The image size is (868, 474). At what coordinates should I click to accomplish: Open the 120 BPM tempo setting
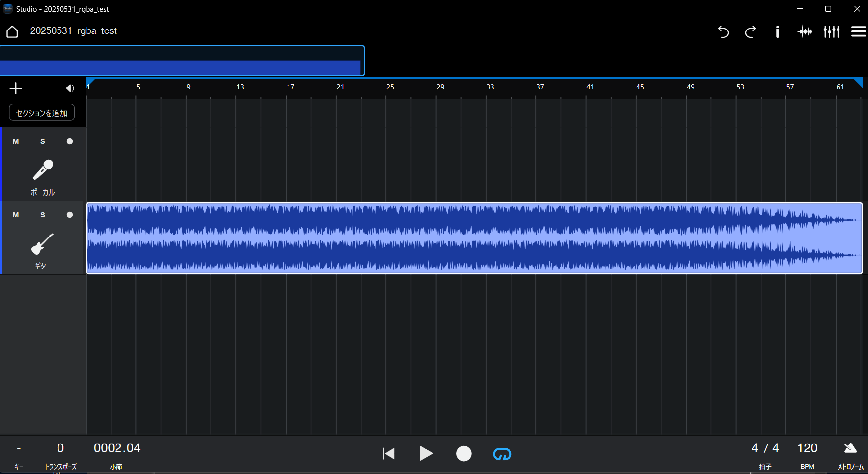pyautogui.click(x=807, y=448)
